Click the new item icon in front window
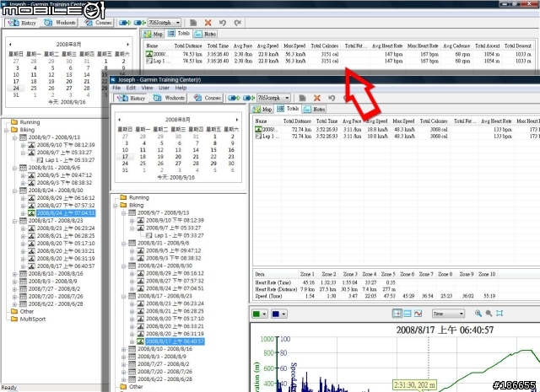 302,98
